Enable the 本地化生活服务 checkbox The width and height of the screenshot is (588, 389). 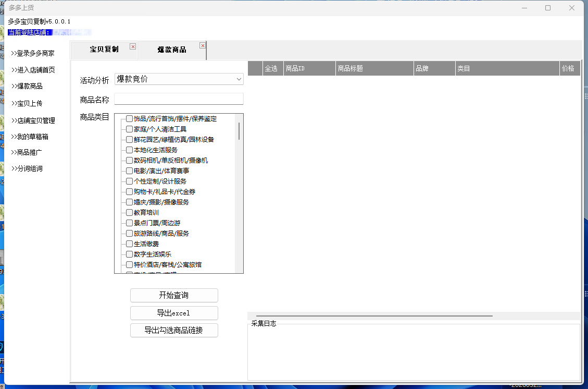pos(129,150)
